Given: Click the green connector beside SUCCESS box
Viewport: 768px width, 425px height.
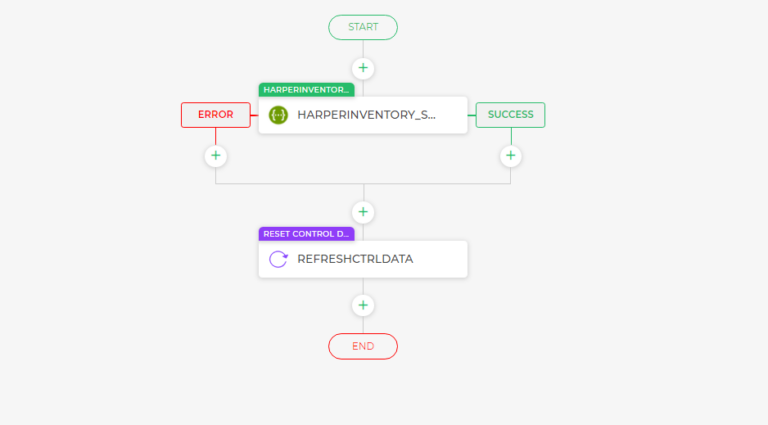Looking at the screenshot, I should click(472, 115).
